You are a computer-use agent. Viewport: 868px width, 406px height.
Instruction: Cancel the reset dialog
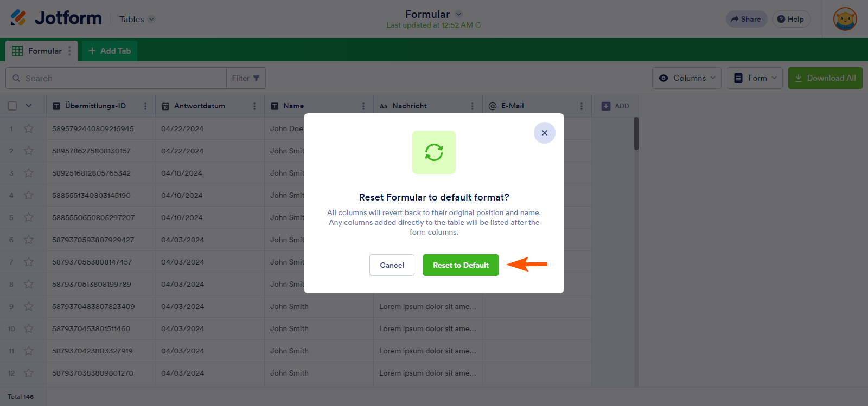pyautogui.click(x=392, y=265)
